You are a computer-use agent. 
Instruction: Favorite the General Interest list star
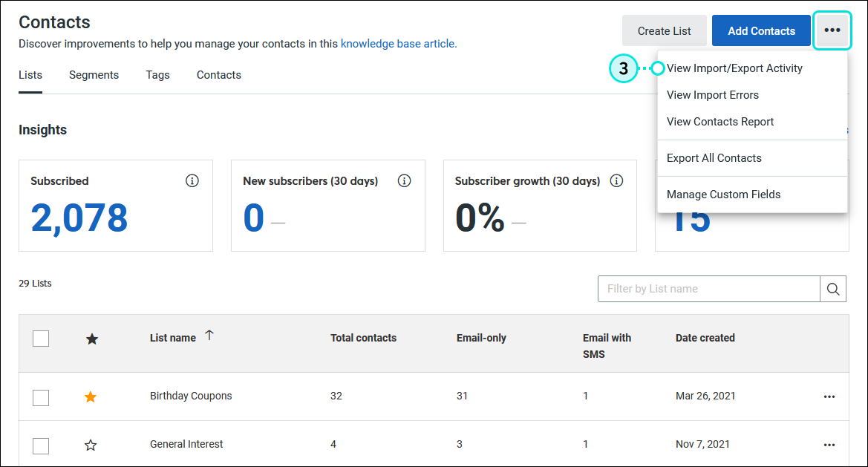tap(90, 445)
